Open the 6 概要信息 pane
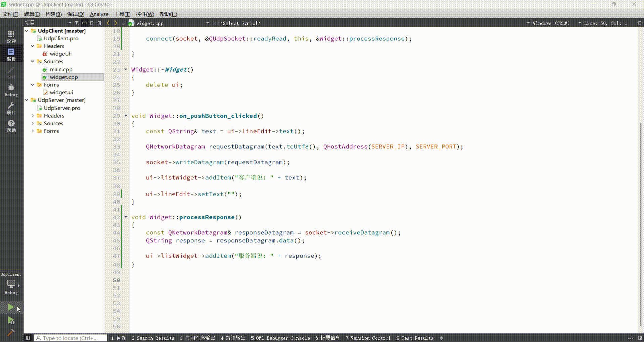The width and height of the screenshot is (644, 342). click(x=328, y=338)
